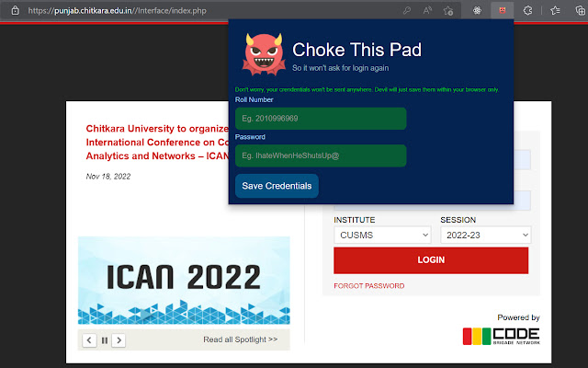Open the ICAN 2022 banner image

coord(184,280)
